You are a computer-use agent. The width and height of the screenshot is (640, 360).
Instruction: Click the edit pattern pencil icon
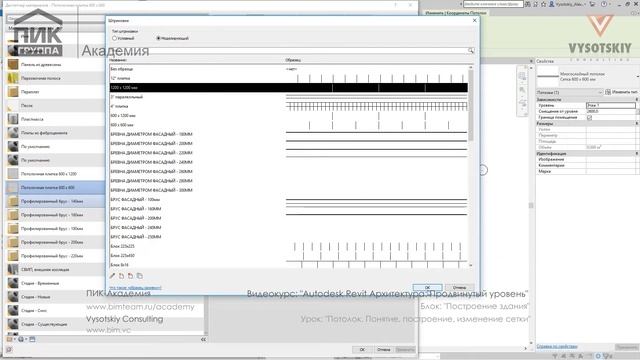112,276
